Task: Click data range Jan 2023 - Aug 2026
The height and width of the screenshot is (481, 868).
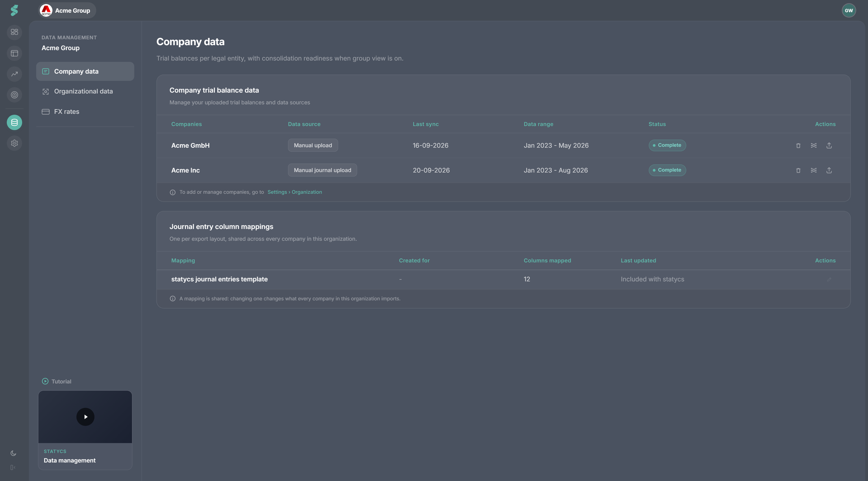Action: click(x=556, y=170)
